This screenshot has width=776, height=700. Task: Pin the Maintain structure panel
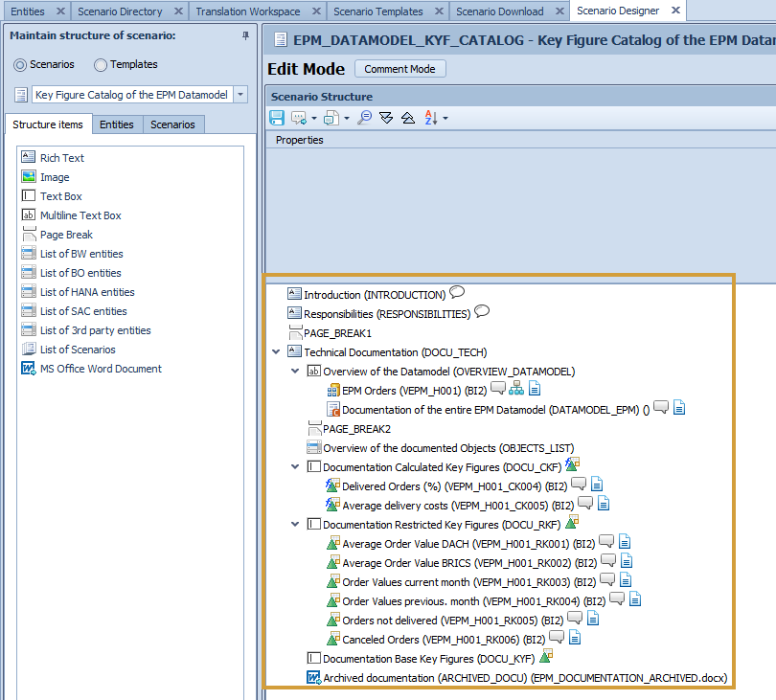[x=245, y=36]
